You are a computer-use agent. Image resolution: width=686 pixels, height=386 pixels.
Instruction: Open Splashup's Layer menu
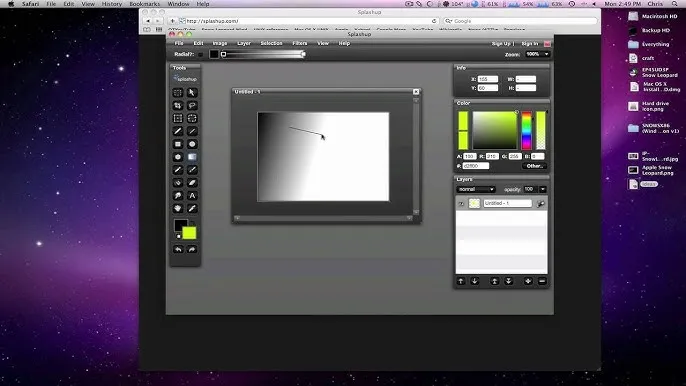coord(244,43)
